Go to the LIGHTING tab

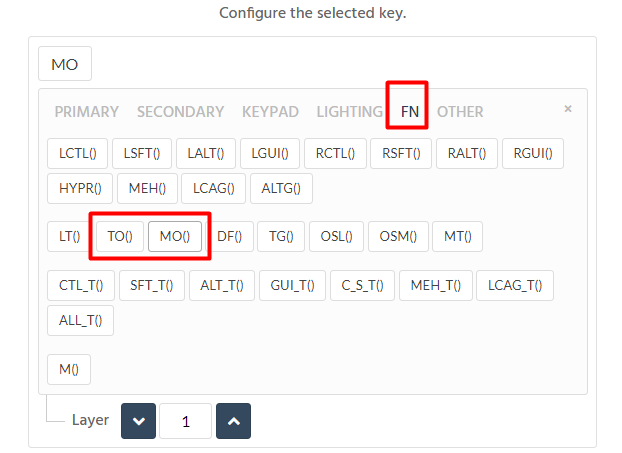coord(349,112)
